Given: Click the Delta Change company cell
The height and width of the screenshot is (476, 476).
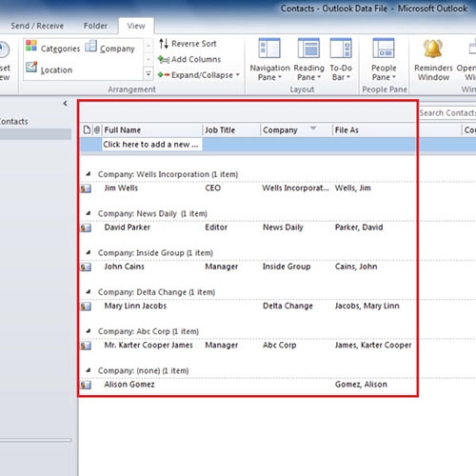Looking at the screenshot, I should tap(288, 306).
